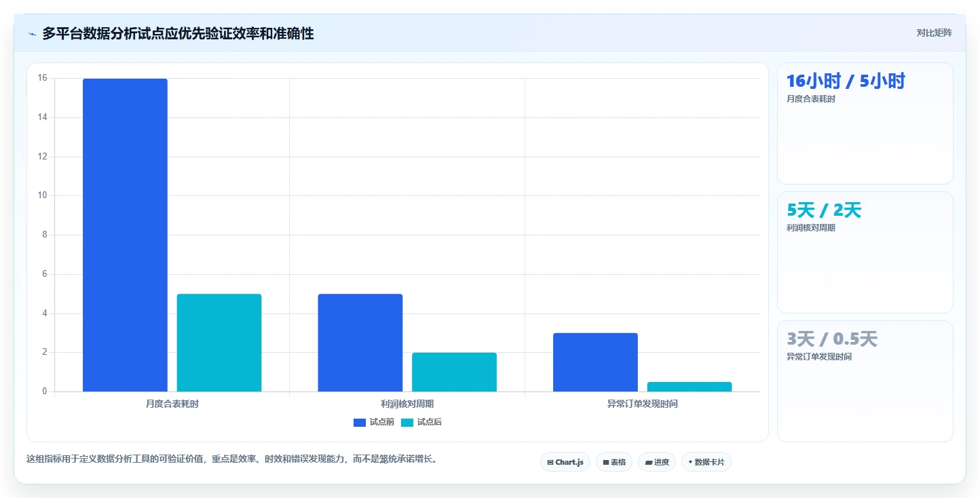Viewport: 980px width, 498px height.
Task: Select the 进度 chip
Action: (657, 462)
